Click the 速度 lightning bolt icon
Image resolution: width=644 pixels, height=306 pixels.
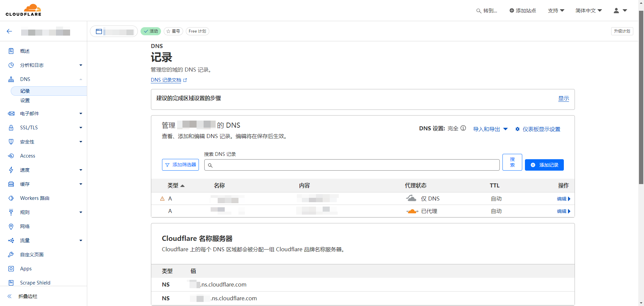coord(11,170)
